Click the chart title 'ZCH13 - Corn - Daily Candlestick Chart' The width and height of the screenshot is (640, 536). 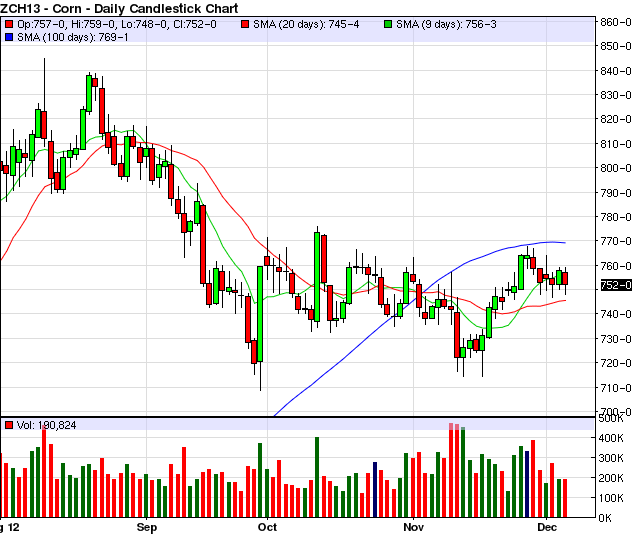[119, 8]
